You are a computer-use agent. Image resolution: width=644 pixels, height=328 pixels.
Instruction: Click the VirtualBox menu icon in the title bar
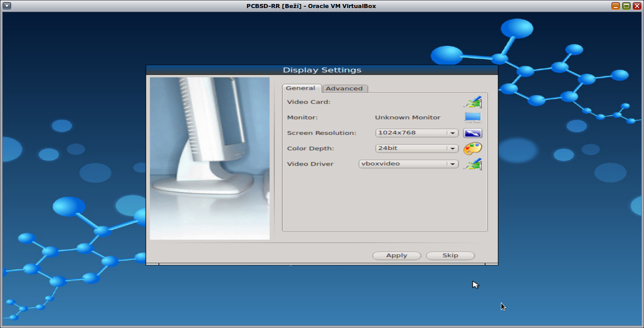coord(6,6)
